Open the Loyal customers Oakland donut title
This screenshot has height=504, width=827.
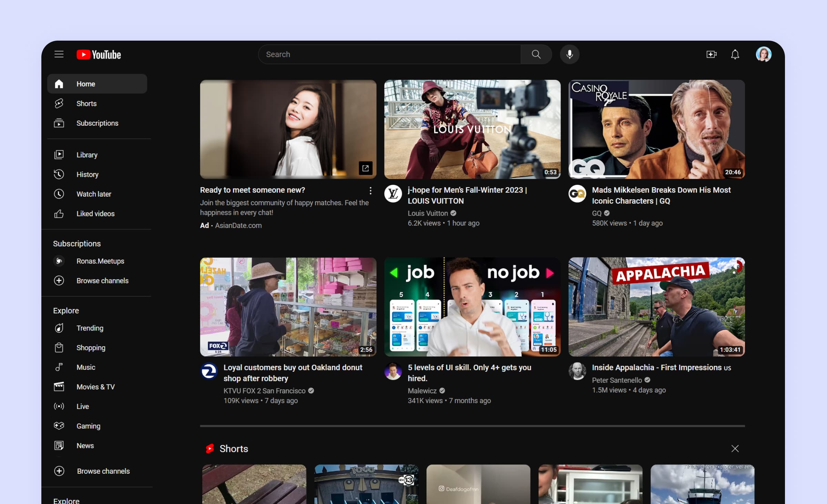pyautogui.click(x=293, y=372)
